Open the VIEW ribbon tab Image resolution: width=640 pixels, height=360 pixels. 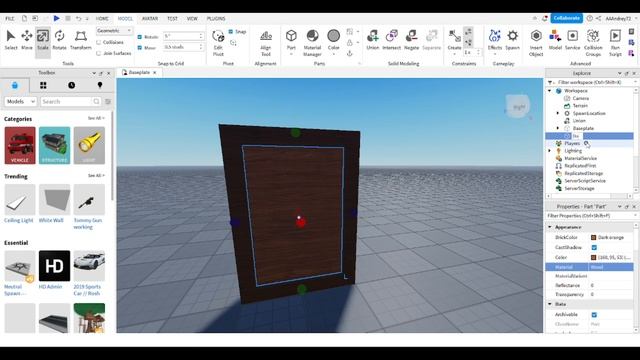[x=192, y=18]
